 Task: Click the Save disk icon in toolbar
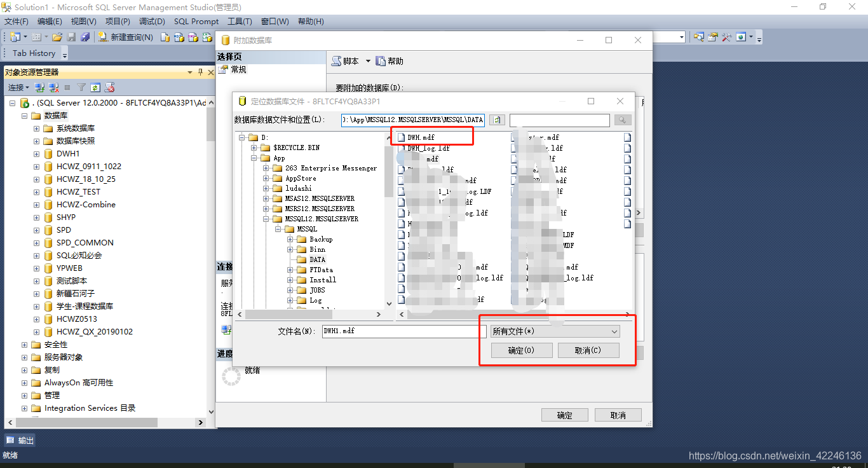71,38
